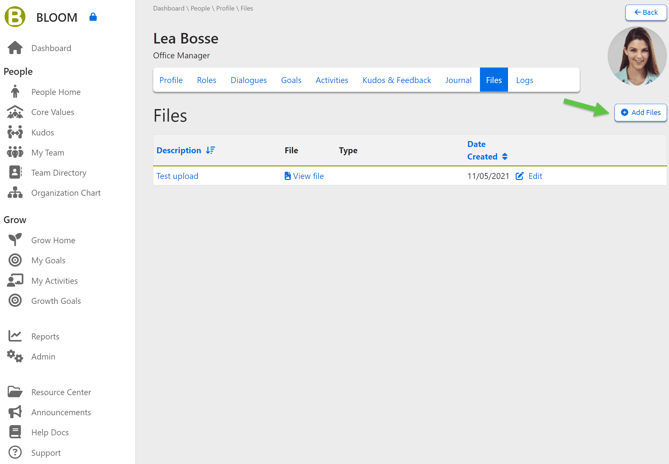Click the Office Manager job title

click(x=181, y=55)
